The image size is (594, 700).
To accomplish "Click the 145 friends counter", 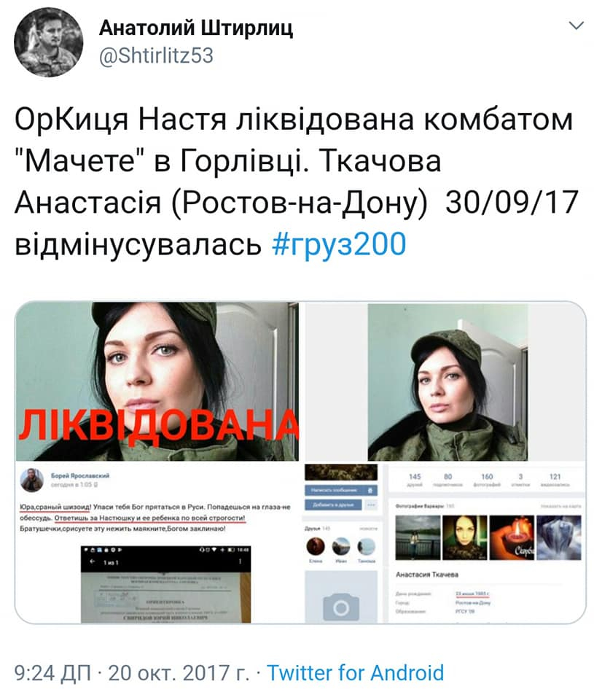I will [415, 480].
